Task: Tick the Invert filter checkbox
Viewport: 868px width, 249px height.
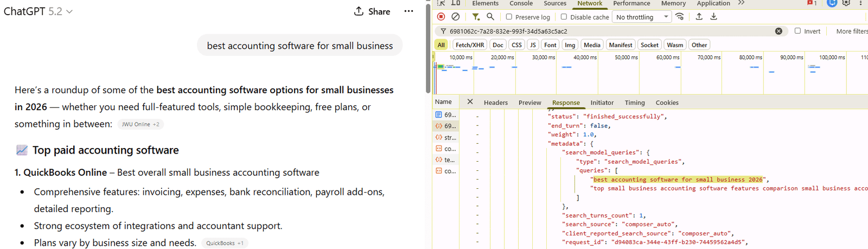Action: 797,31
